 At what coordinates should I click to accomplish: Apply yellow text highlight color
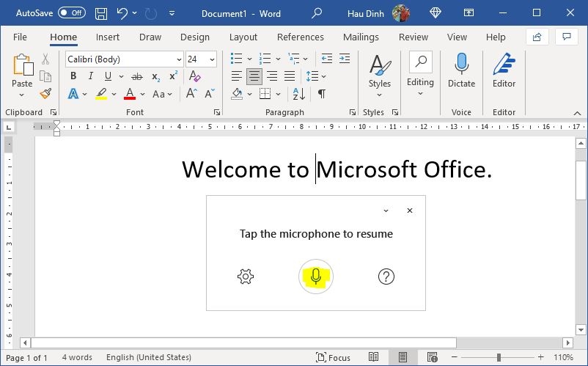(x=101, y=94)
